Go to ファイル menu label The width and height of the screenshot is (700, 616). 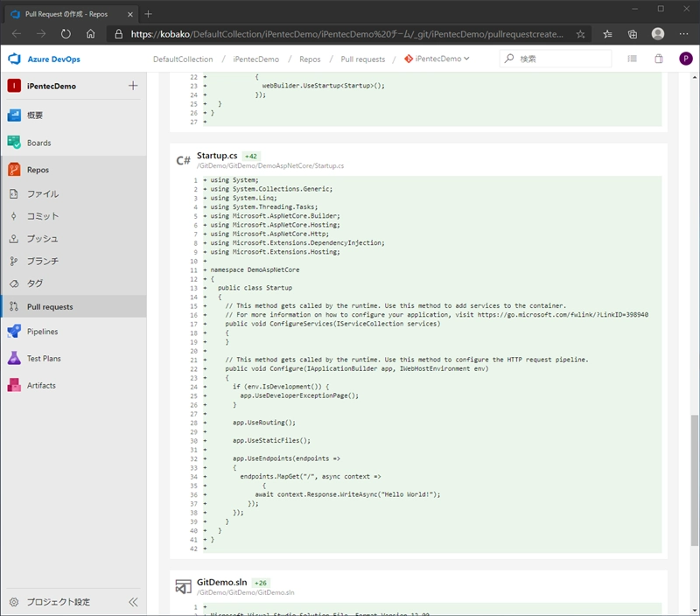[43, 193]
